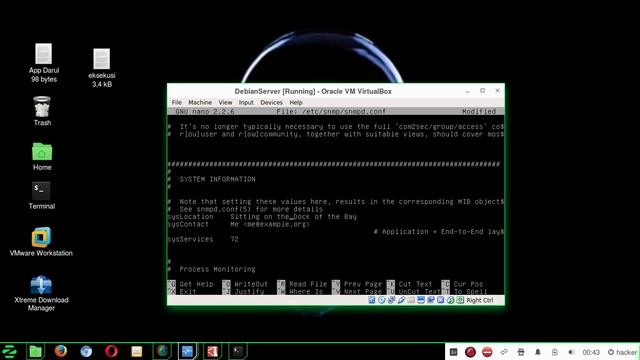Open the Zorin start menu button
This screenshot has width=640, height=360.
point(9,351)
